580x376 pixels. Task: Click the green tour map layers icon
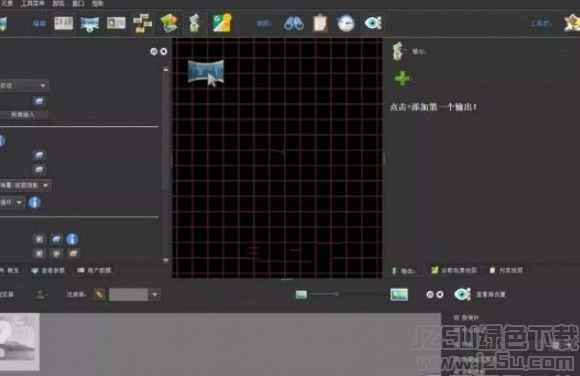point(169,23)
